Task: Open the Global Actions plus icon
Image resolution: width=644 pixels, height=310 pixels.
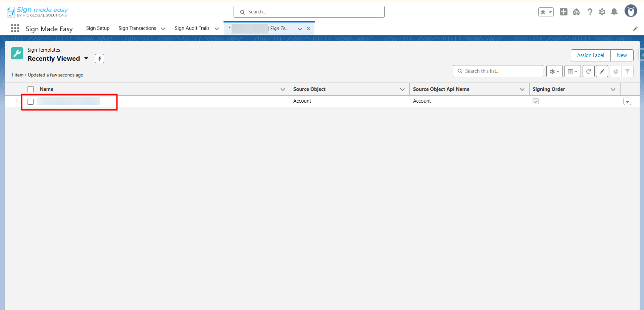Action: [x=563, y=12]
